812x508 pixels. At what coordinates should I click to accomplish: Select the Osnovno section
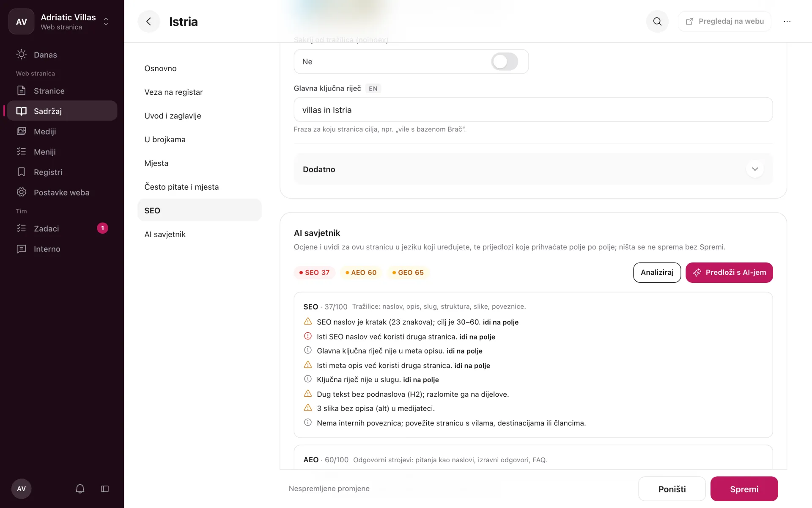tap(200, 69)
